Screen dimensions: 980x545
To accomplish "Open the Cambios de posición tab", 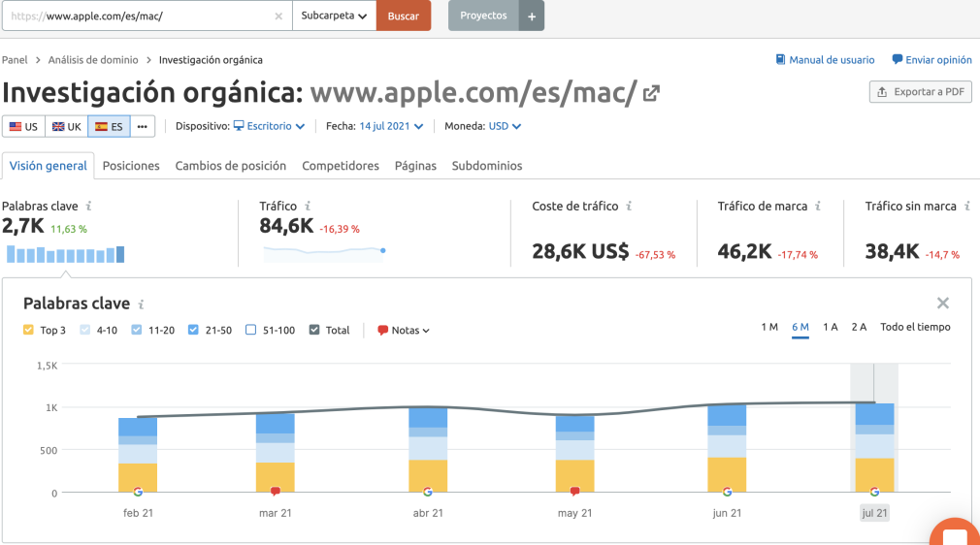I will click(231, 166).
